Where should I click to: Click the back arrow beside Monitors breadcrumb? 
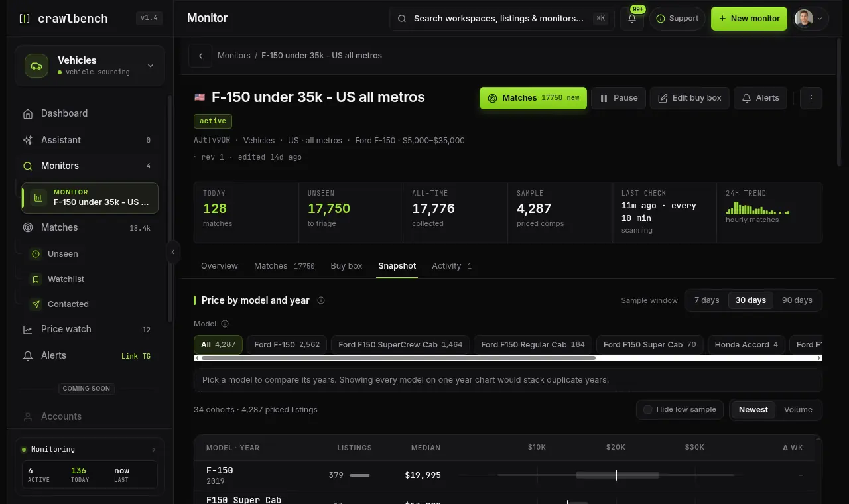tap(200, 56)
